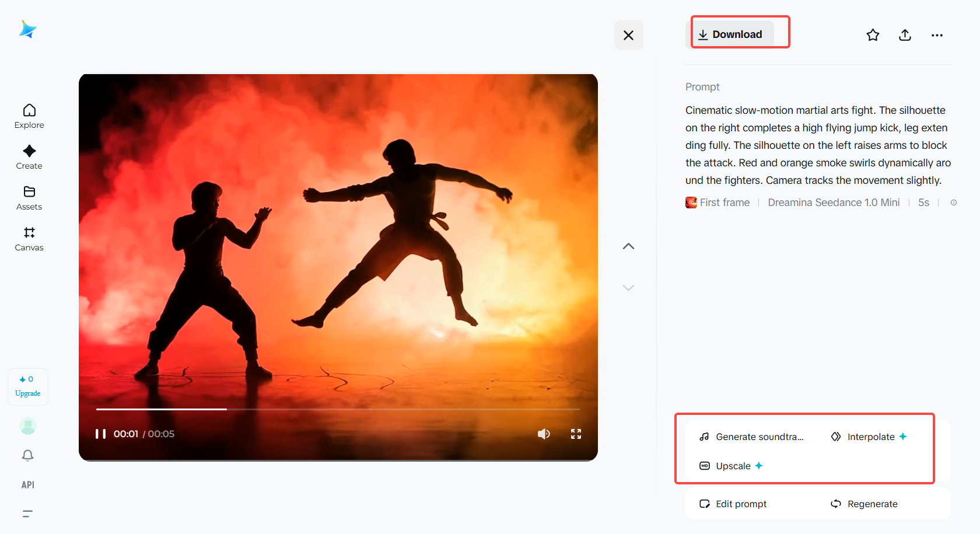Viewport: 980px width, 534px height.
Task: Open notifications via the bell icon
Action: click(27, 455)
